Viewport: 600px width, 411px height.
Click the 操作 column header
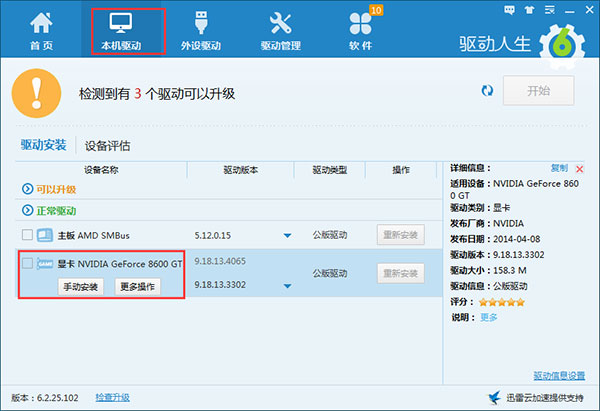coord(401,170)
